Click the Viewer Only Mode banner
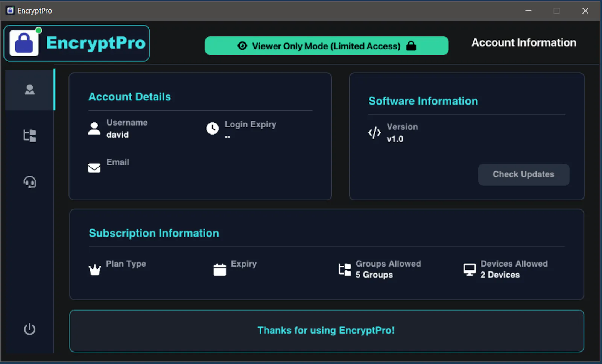The width and height of the screenshot is (602, 364). (x=327, y=45)
